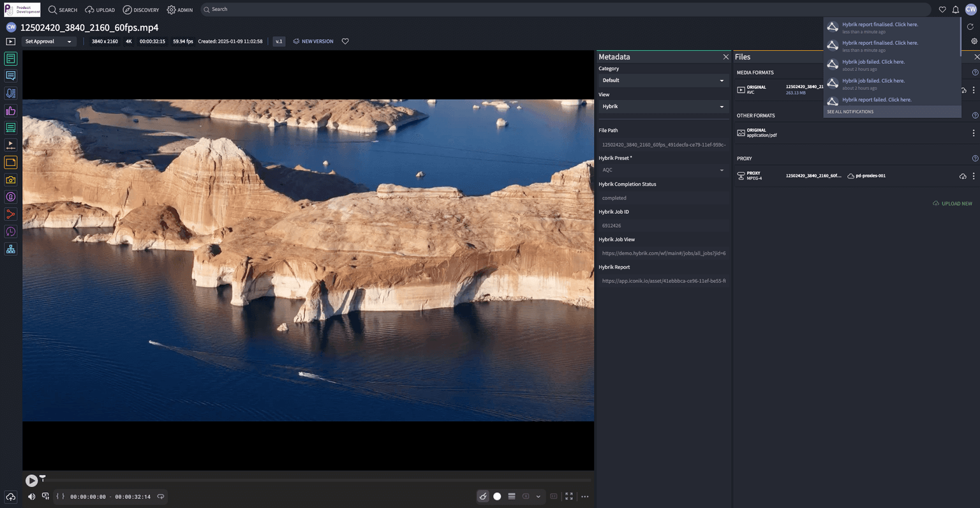This screenshot has height=508, width=980.
Task: Open the comments panel speech-bubble icon
Action: (11, 76)
